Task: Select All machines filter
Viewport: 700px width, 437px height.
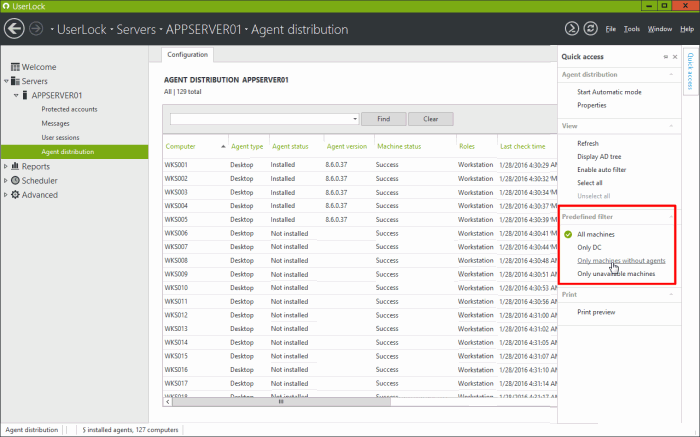Action: (596, 234)
